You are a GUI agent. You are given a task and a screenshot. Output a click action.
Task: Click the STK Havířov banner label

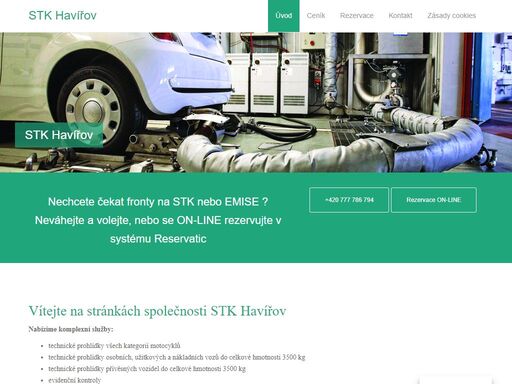[59, 135]
